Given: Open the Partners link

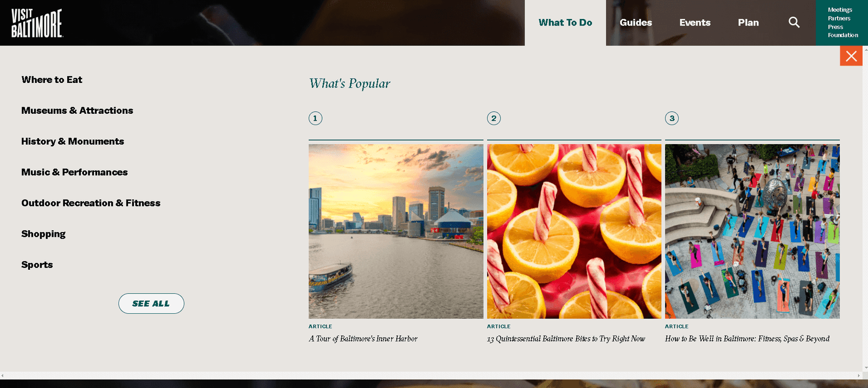Looking at the screenshot, I should pyautogui.click(x=839, y=18).
